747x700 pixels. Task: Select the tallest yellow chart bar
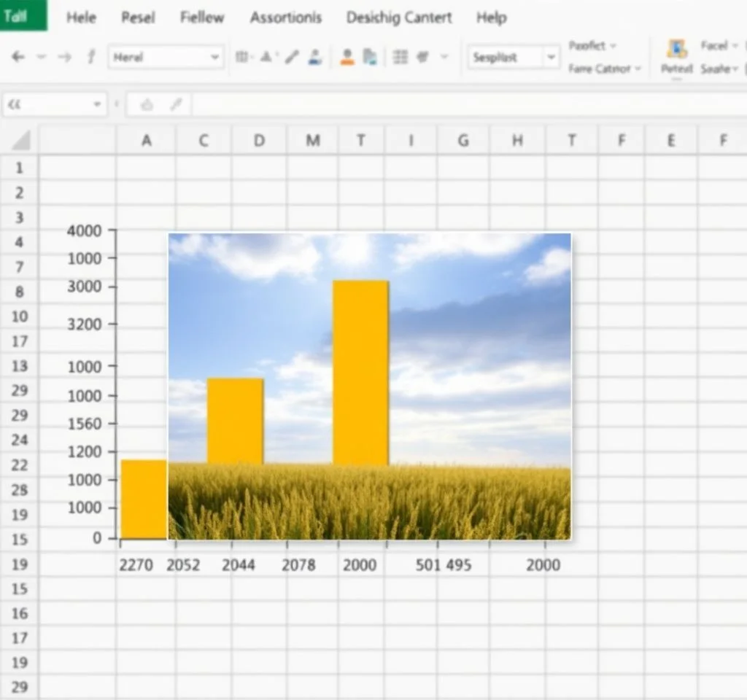360,372
